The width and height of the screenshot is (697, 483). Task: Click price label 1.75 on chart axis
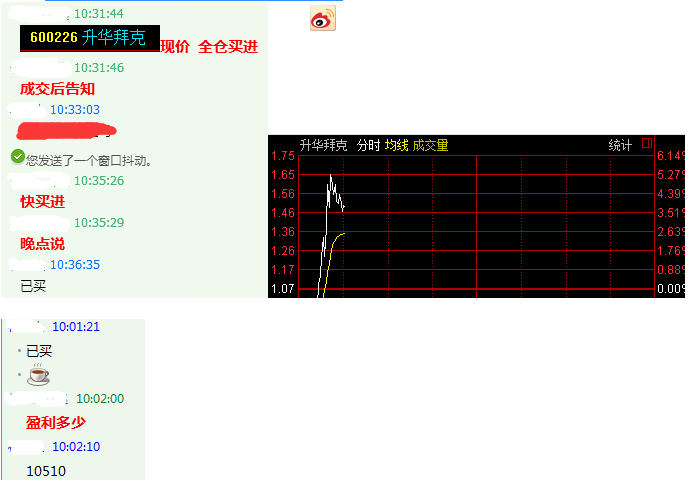tap(283, 156)
